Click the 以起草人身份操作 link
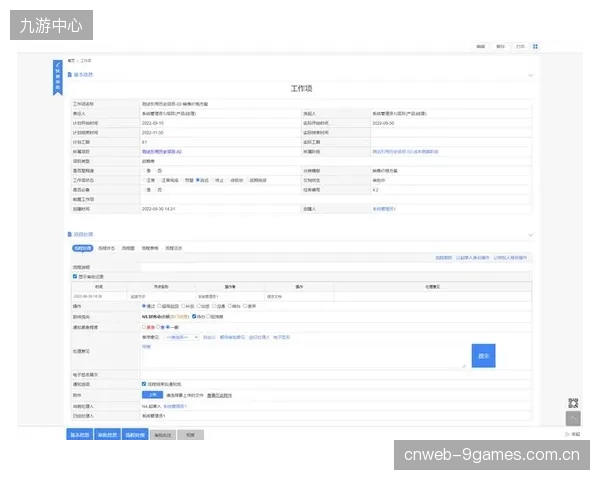The height and width of the screenshot is (480, 600). pos(473,258)
